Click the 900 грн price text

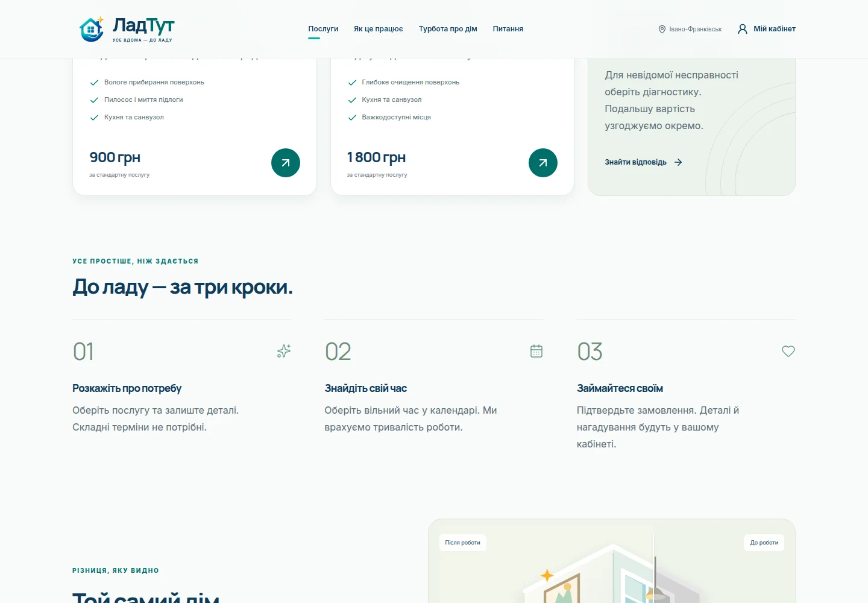coord(115,157)
